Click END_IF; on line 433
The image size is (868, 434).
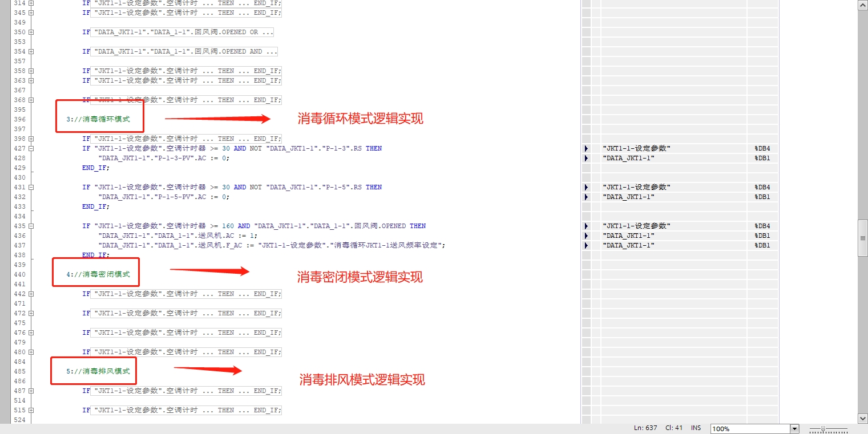96,206
